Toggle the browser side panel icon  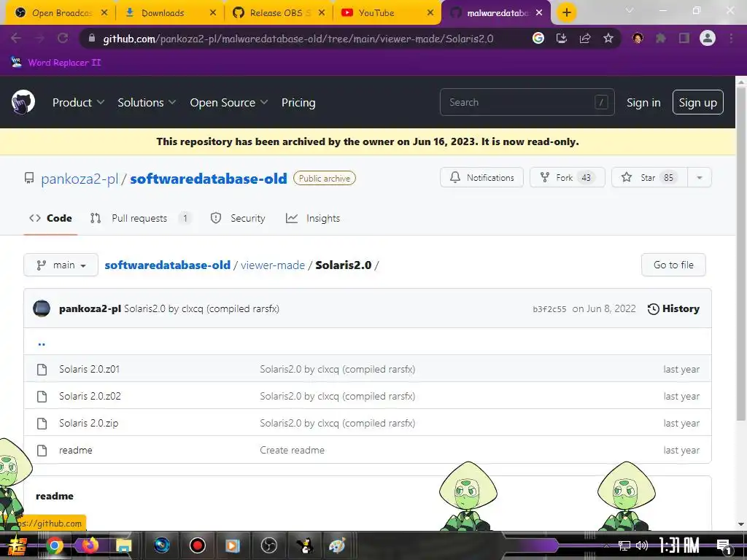684,38
